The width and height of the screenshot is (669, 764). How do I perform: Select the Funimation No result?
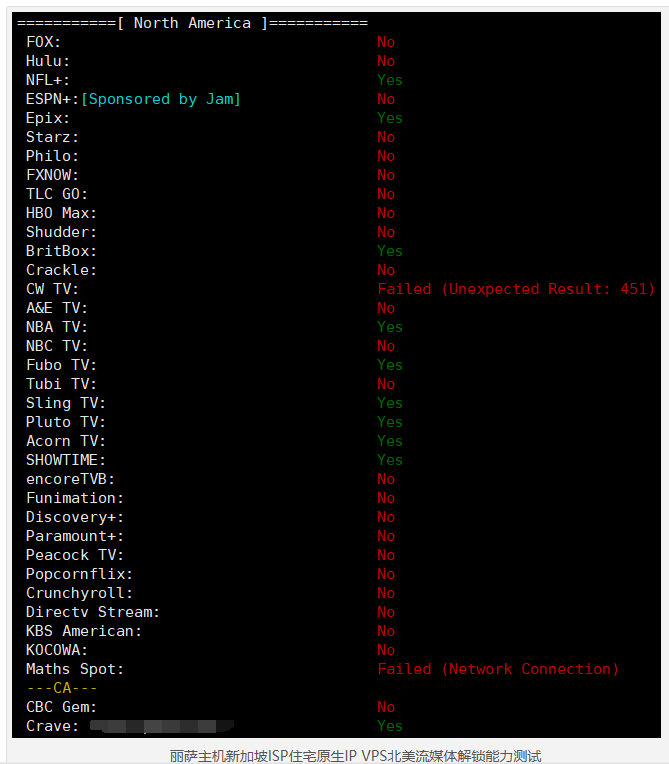coord(386,498)
